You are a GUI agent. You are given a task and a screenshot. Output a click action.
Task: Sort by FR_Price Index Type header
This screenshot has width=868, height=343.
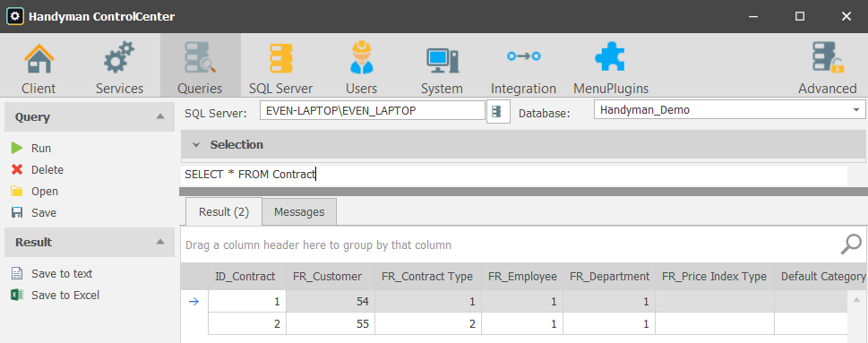(715, 277)
